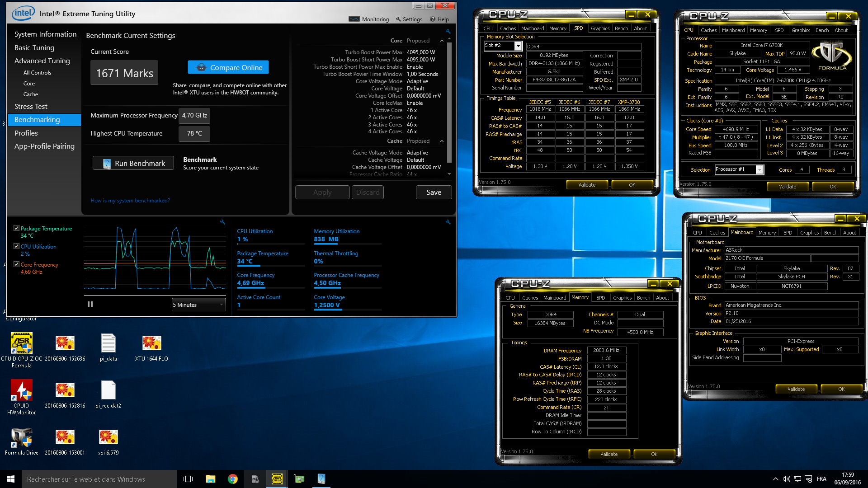Launch Chrome from taskbar

coord(233,479)
